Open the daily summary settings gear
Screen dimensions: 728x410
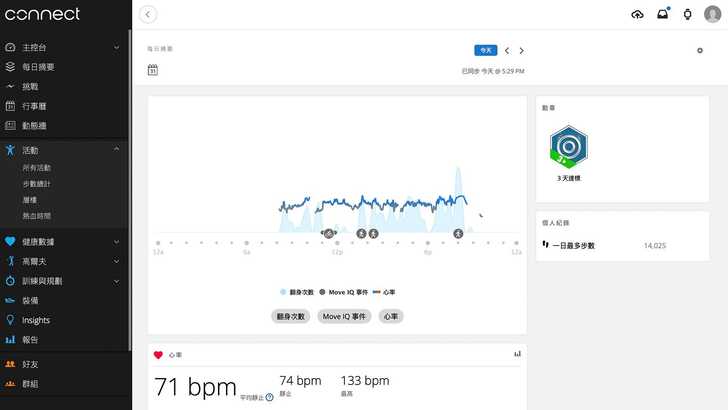click(x=700, y=50)
